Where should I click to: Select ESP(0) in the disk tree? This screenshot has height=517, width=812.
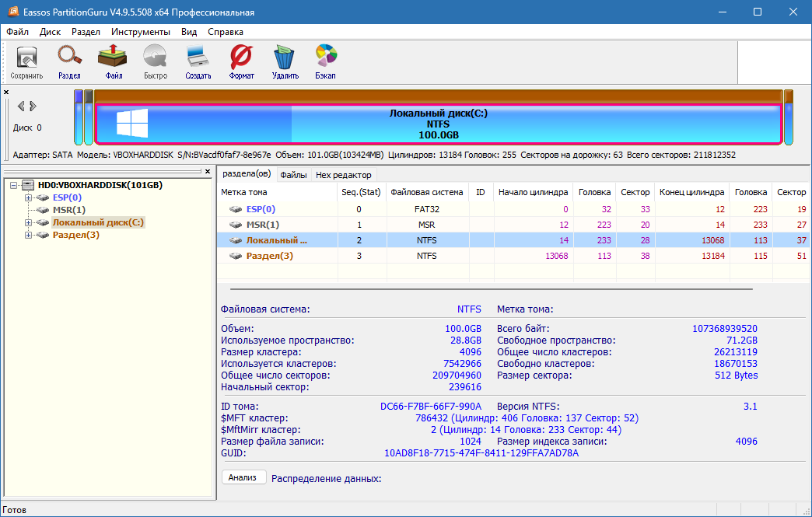point(67,197)
